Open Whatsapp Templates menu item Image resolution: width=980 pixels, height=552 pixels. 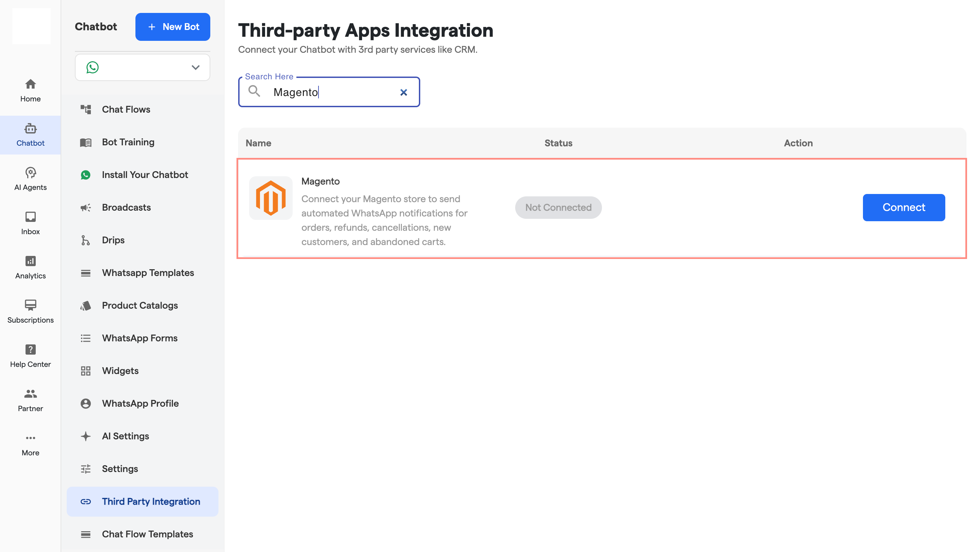pyautogui.click(x=142, y=273)
